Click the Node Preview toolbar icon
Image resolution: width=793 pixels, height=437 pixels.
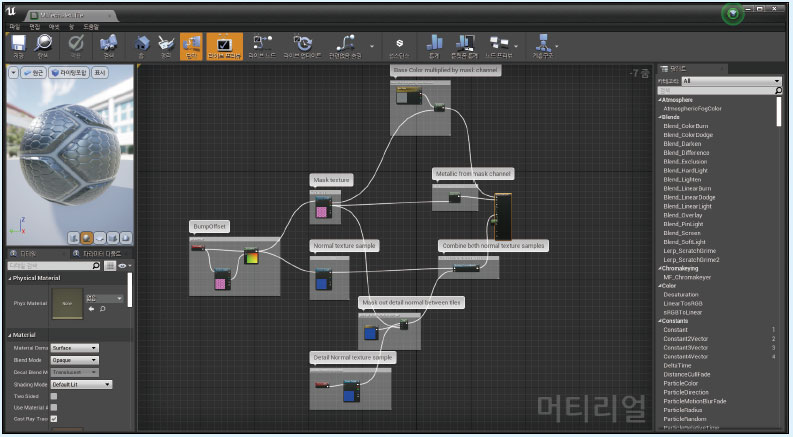point(499,43)
